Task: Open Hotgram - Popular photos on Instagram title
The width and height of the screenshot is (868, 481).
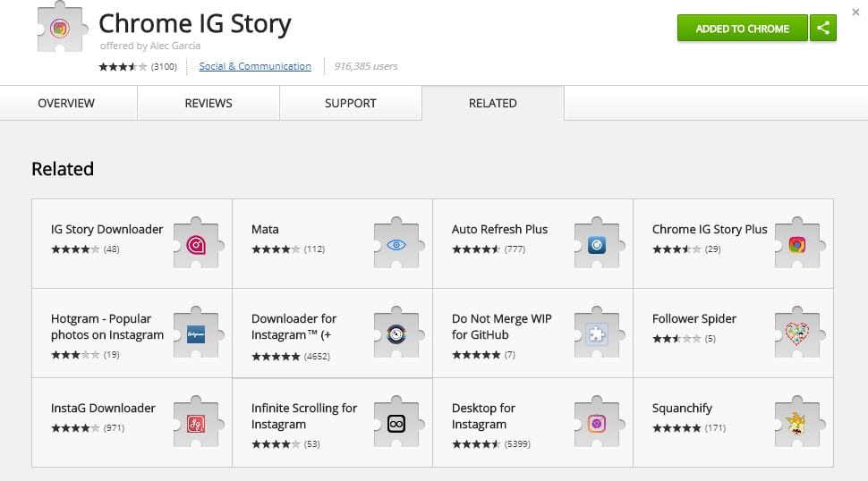Action: pyautogui.click(x=107, y=326)
